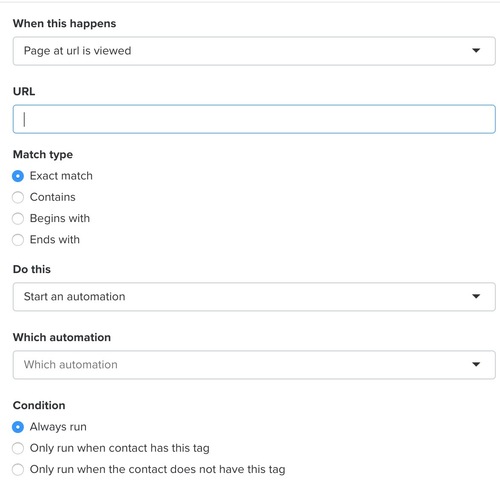The width and height of the screenshot is (500, 487).
Task: Expand the 'Do this' action dropdown
Action: coord(254,297)
